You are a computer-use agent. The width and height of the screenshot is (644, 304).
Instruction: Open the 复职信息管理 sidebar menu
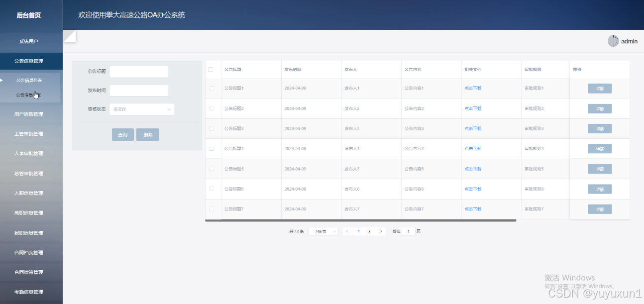pyautogui.click(x=29, y=233)
